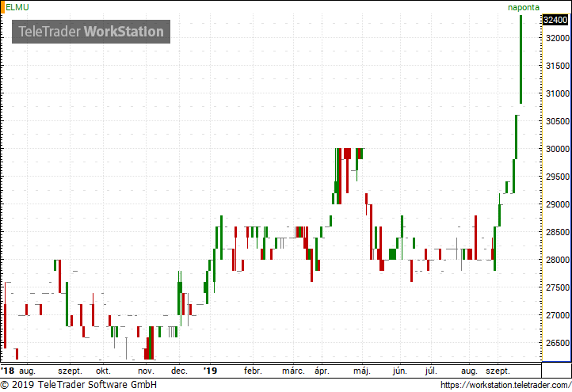Click the 29000 price axis label
Screen dimensions: 572x392
pyautogui.click(x=558, y=204)
